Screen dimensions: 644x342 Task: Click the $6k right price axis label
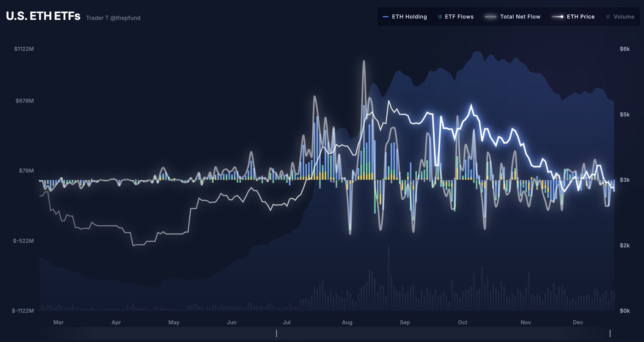pos(625,49)
